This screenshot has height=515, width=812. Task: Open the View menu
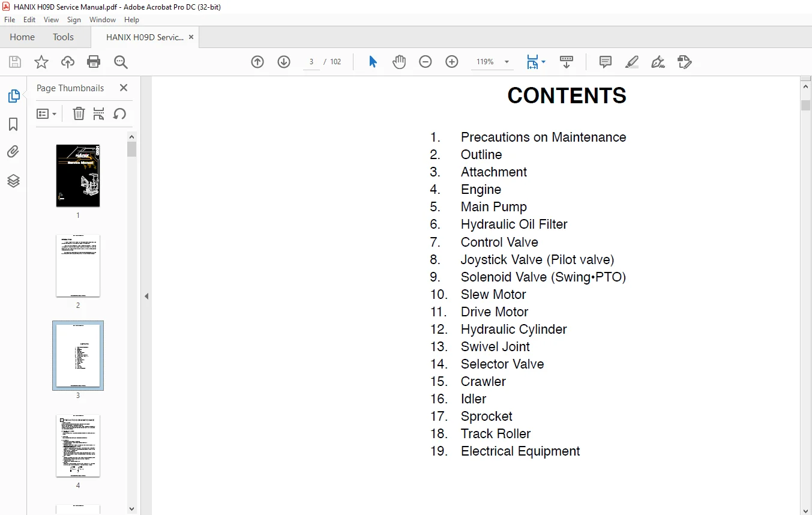click(52, 20)
